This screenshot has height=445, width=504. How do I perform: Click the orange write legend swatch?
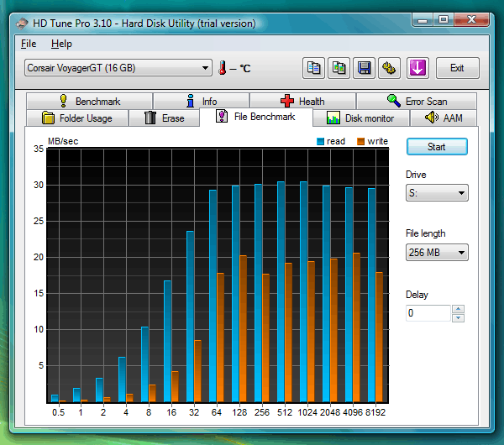[360, 141]
